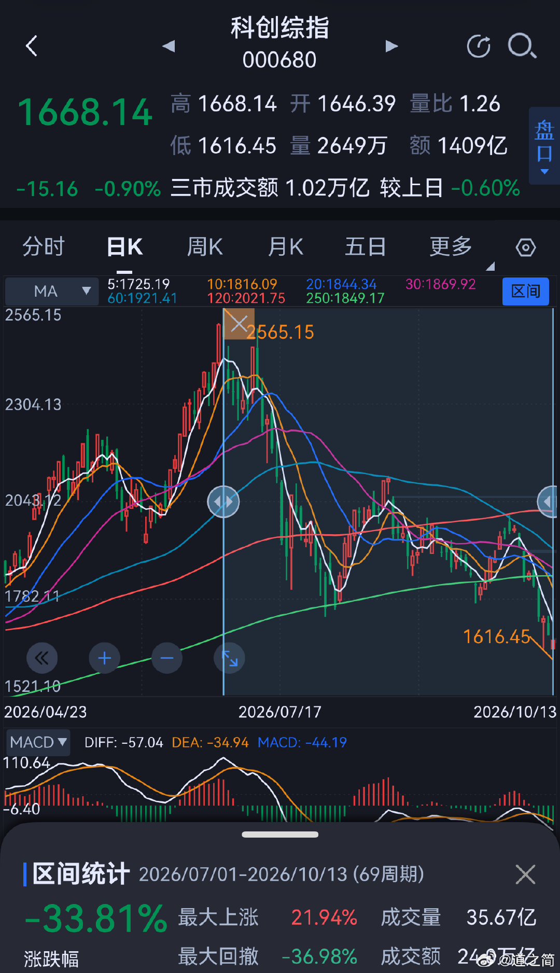This screenshot has width=560, height=973.
Task: Tap the 成交量 35.67亿 value
Action: tap(501, 918)
